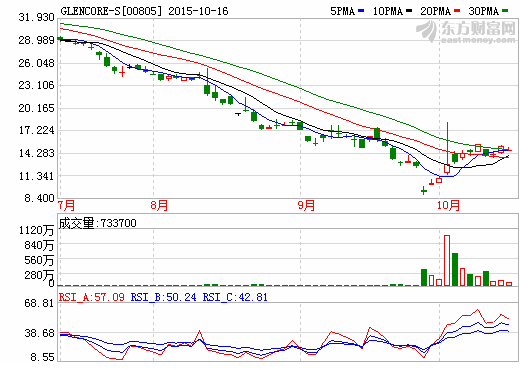Click the 成交量:733700 volume label
Image resolution: width=528 pixels, height=370 pixels.
[98, 223]
